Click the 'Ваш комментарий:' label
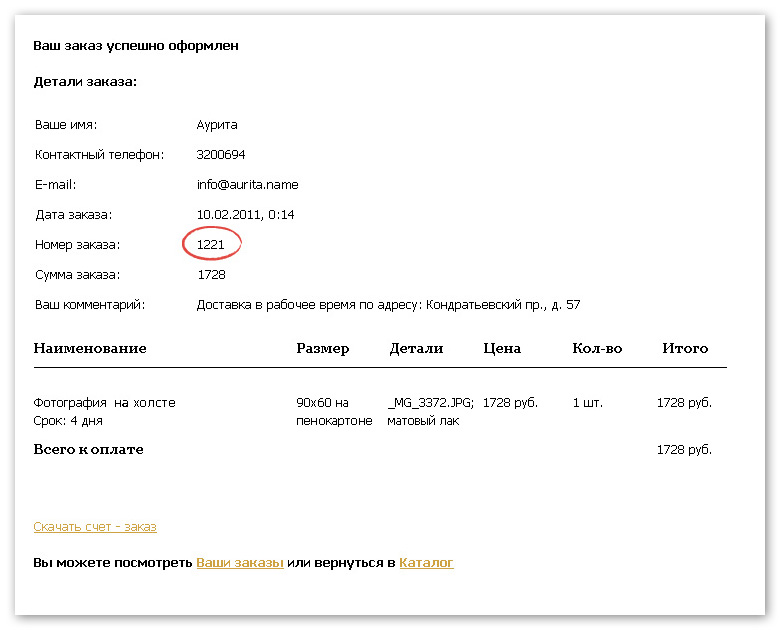780x630 pixels. point(90,305)
